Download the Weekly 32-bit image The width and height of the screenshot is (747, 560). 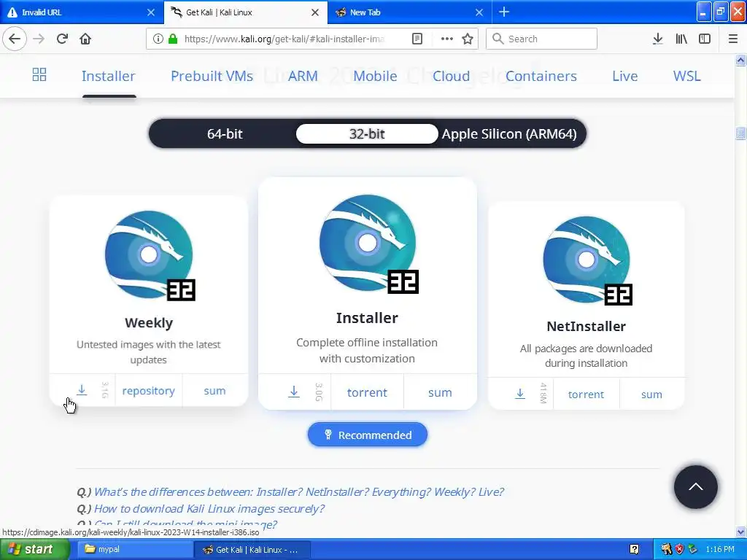82,391
